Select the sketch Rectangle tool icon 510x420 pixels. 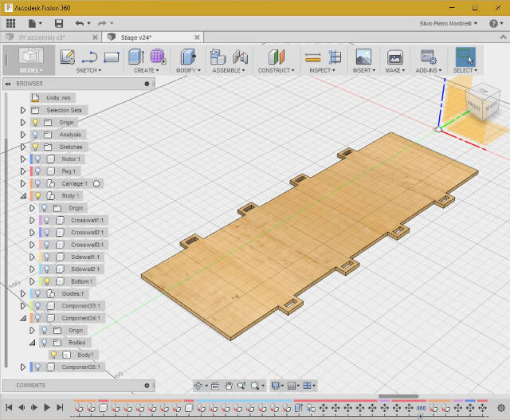[x=112, y=57]
